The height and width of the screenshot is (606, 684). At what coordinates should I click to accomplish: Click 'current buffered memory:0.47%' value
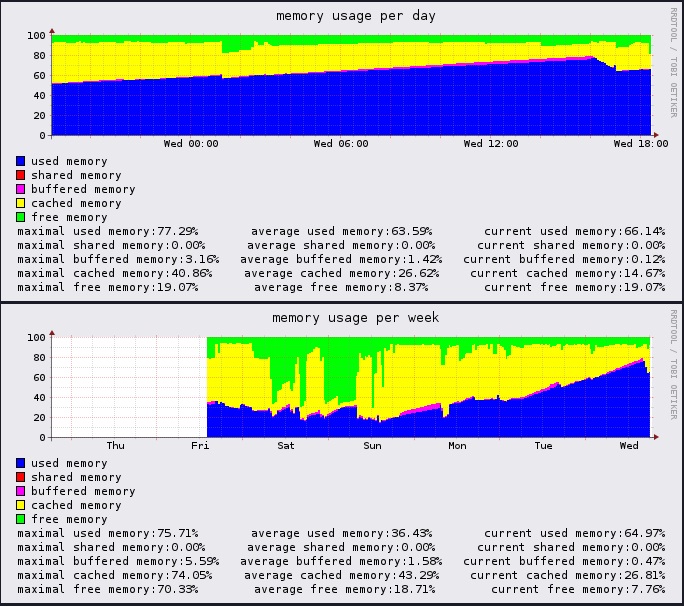tap(564, 561)
